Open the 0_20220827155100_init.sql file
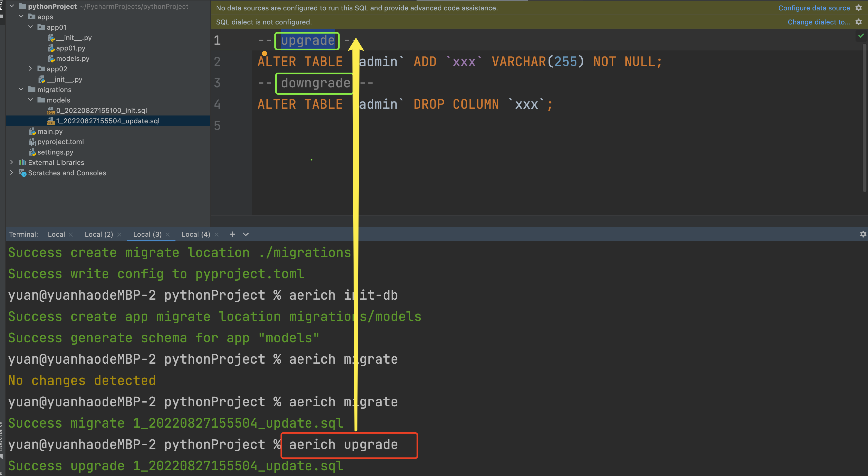This screenshot has height=476, width=868. [101, 110]
